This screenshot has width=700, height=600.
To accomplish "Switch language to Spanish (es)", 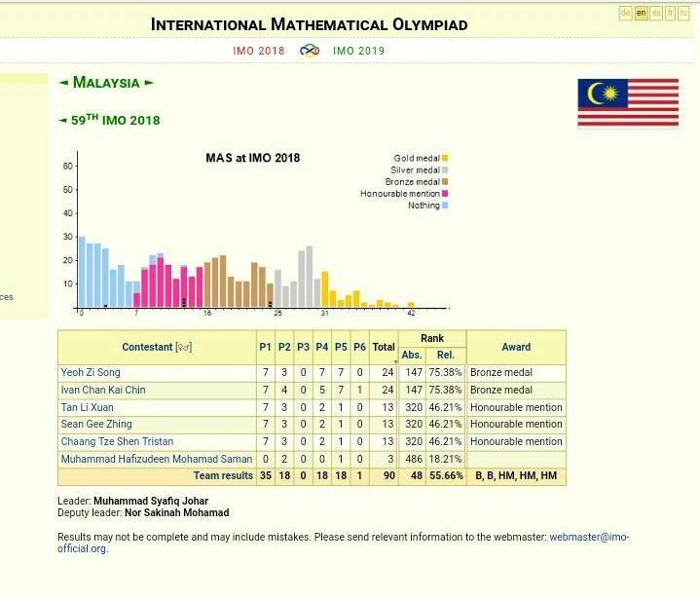I will pyautogui.click(x=656, y=13).
